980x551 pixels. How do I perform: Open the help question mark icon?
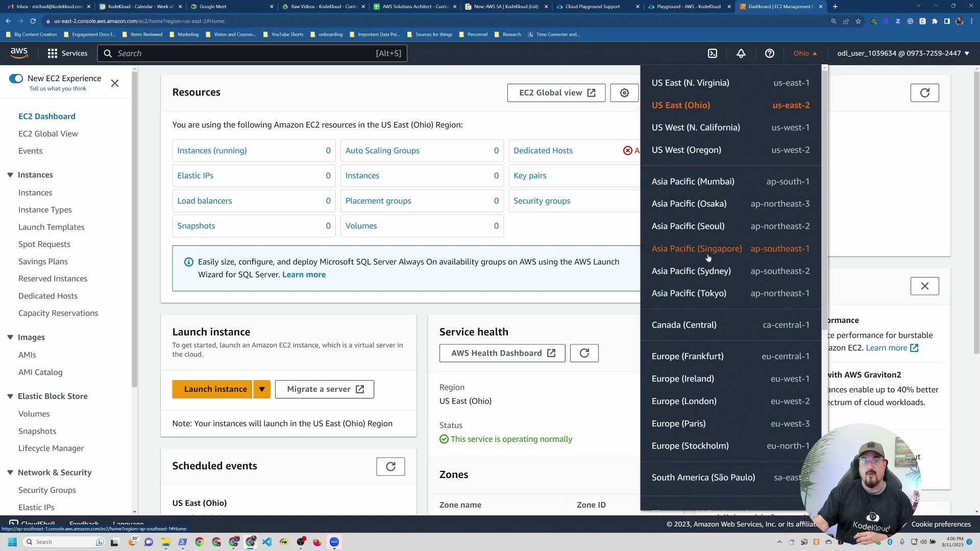point(770,53)
